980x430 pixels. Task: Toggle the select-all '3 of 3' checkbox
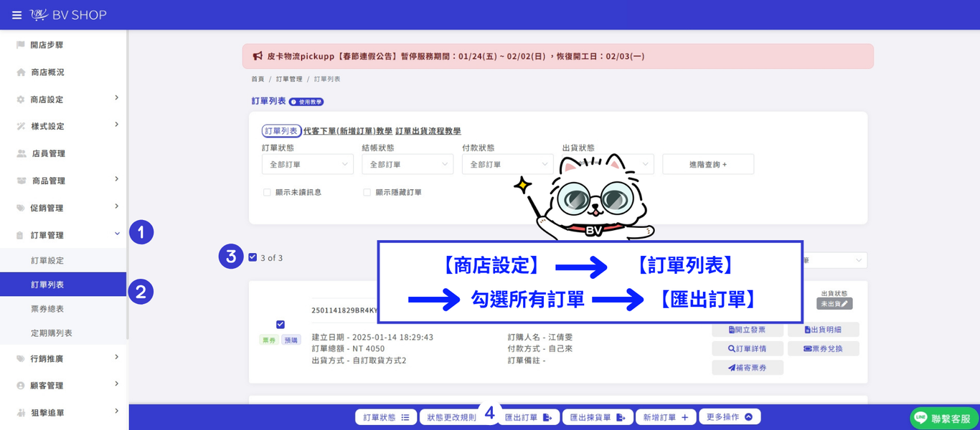pyautogui.click(x=253, y=257)
